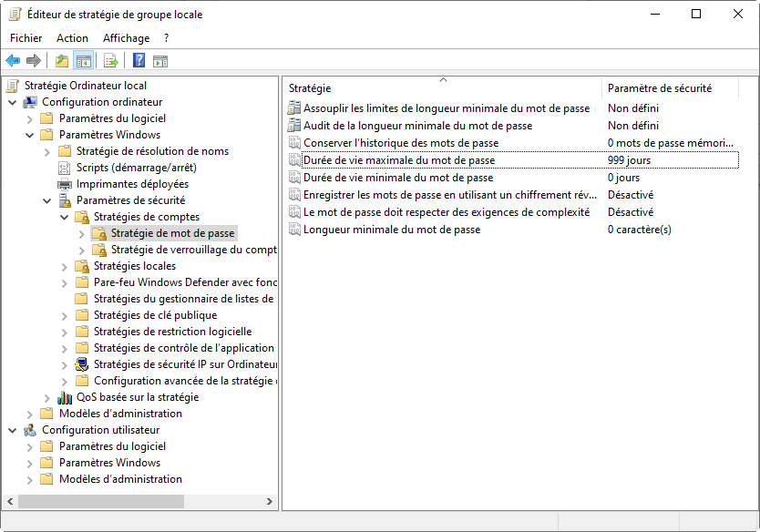This screenshot has height=532, width=760.
Task: Click the 0 caractère(s) value
Action: pos(640,230)
